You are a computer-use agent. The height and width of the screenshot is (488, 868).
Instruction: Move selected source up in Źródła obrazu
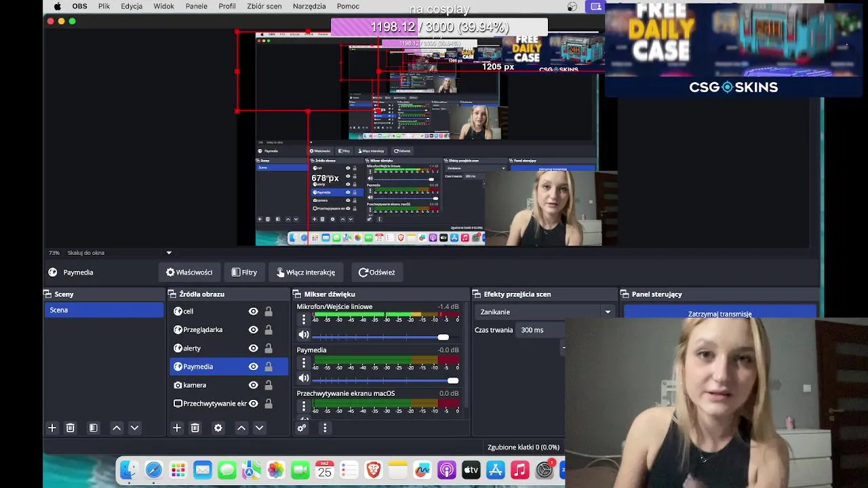click(241, 428)
